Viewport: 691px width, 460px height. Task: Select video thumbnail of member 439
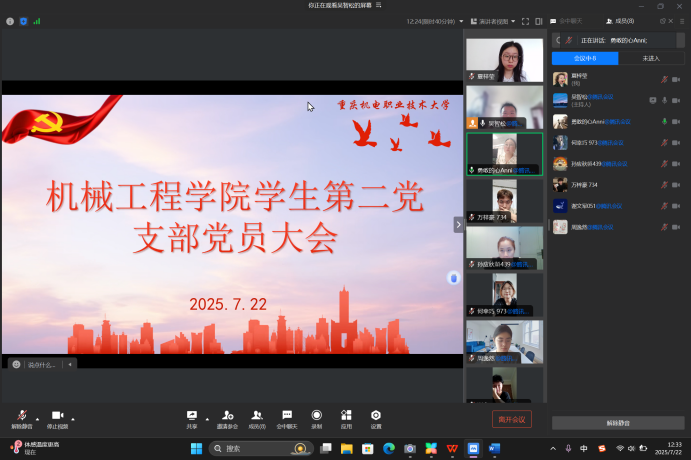coord(505,248)
